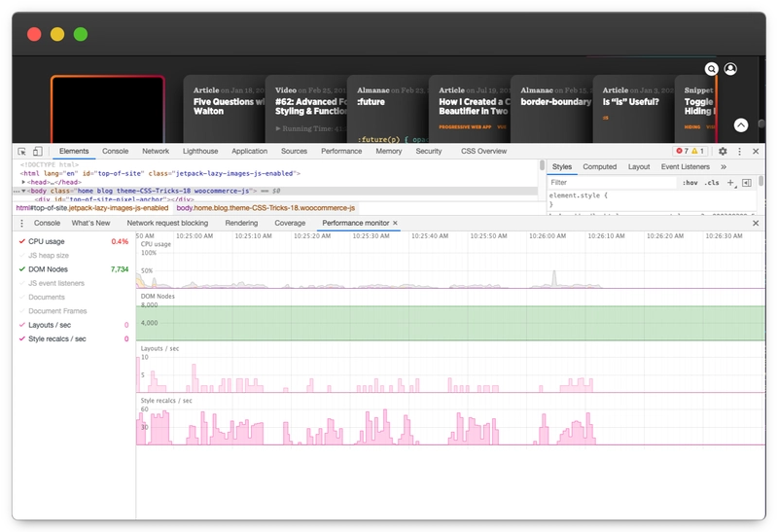The height and width of the screenshot is (532, 778).
Task: Switch to the Computed pane tab
Action: 599,166
